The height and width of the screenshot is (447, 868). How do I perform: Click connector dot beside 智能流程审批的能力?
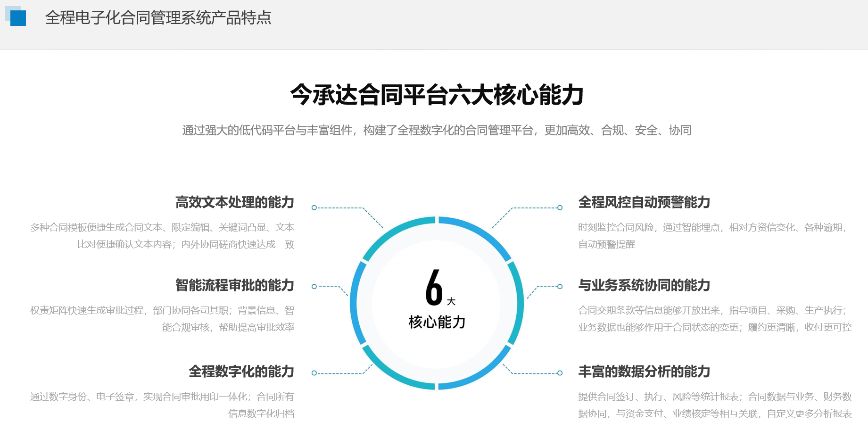click(314, 286)
